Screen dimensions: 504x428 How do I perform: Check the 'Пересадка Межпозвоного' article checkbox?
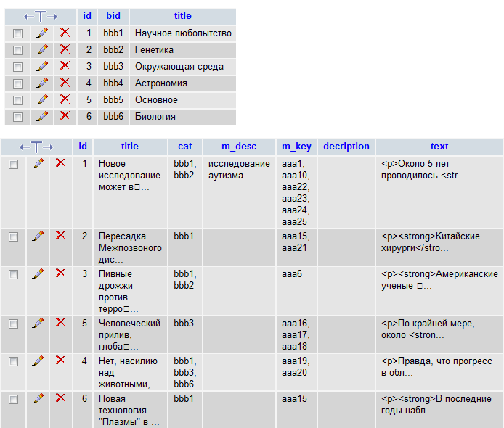[13, 237]
